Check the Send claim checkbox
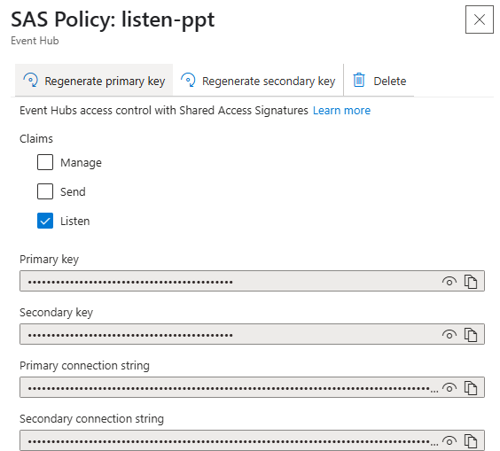Screen dimensions: 500x451 pos(45,192)
